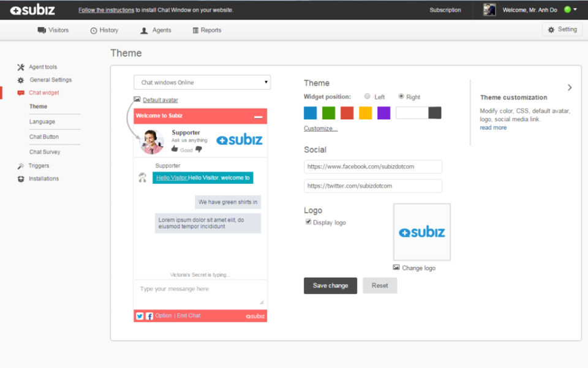Open Visitors chat bubble icon
The image size is (588, 368).
pos(42,30)
